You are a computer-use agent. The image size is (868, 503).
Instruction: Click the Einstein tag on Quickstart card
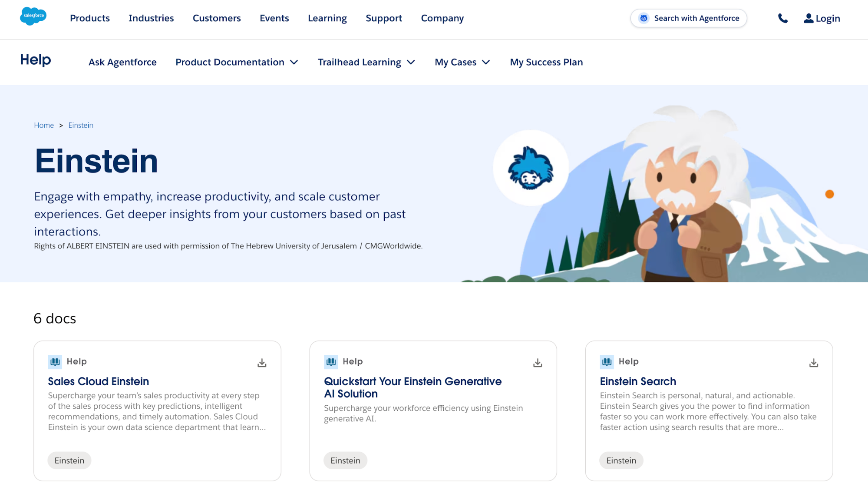tap(345, 460)
